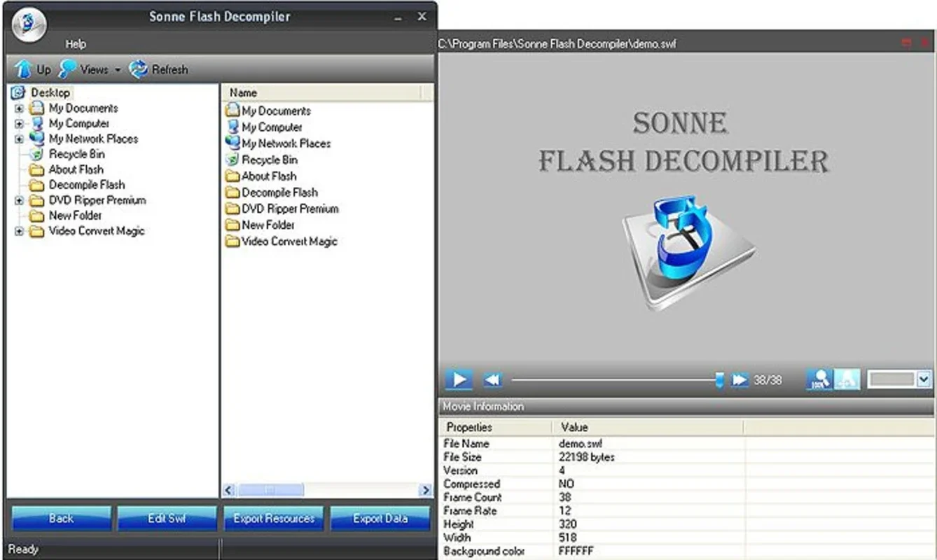
Task: Click DVD Ripper Premium folder icon in the list
Action: [232, 209]
